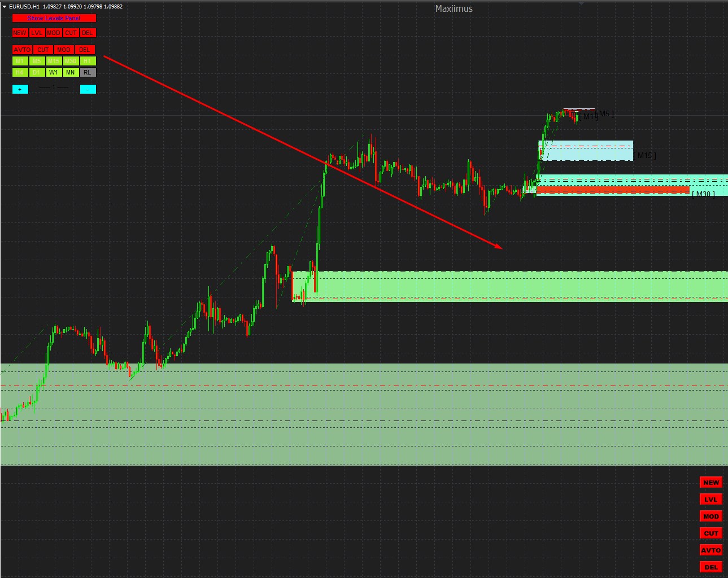Viewport: 728px width, 578px height.
Task: Click CUT in the bottom-right button column
Action: 711,533
